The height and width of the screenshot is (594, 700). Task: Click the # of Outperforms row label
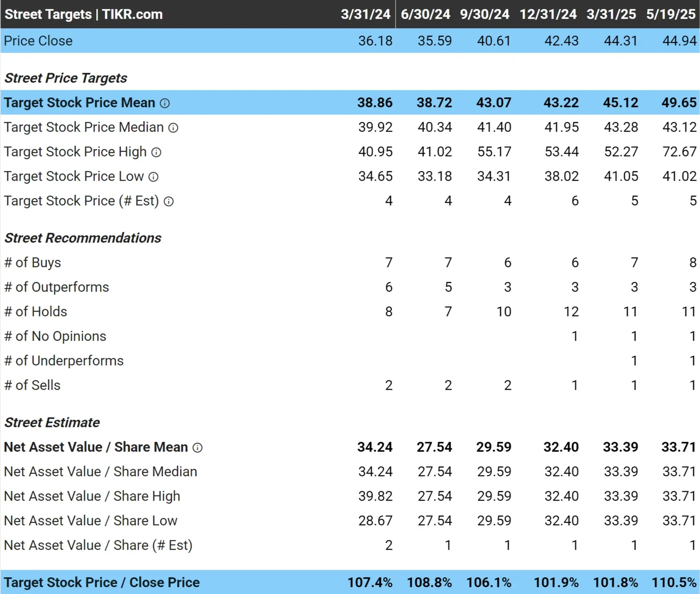tap(56, 287)
